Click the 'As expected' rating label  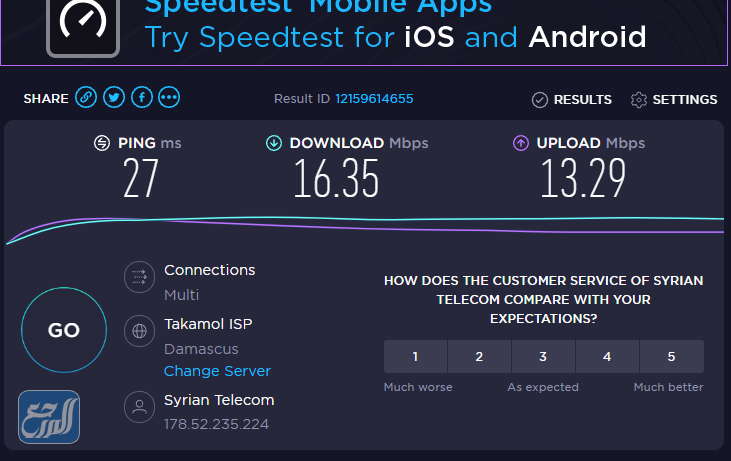[x=543, y=387]
